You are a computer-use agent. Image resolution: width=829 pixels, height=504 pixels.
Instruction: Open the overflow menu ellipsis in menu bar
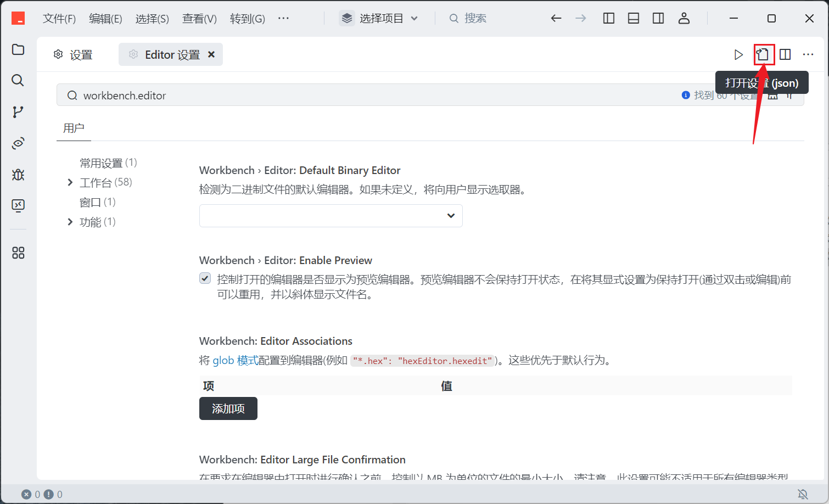pyautogui.click(x=283, y=18)
